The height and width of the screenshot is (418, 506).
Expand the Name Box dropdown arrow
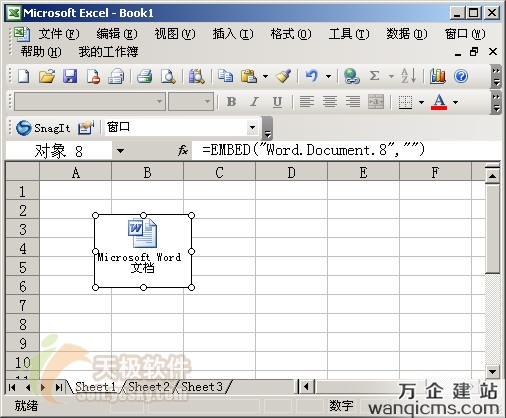tap(120, 151)
